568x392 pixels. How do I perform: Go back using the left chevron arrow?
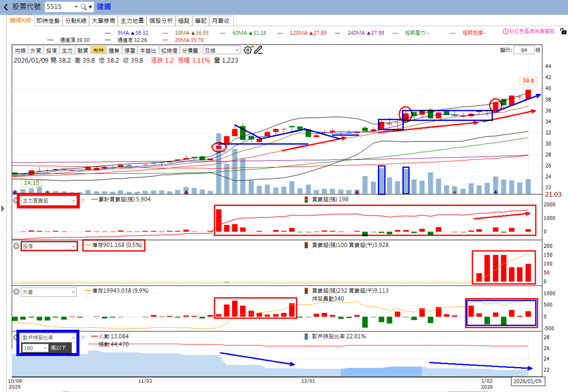6,7
